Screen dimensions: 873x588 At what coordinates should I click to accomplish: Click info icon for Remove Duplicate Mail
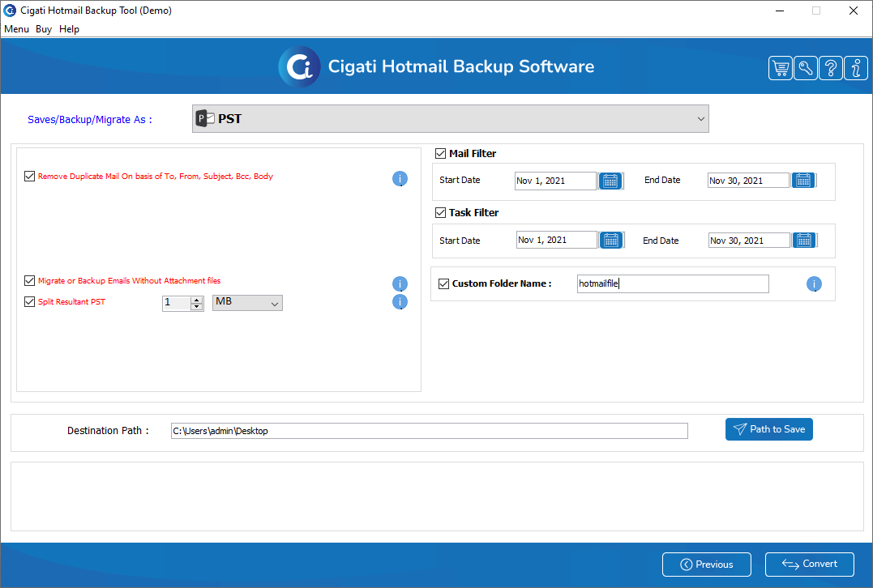pyautogui.click(x=400, y=178)
